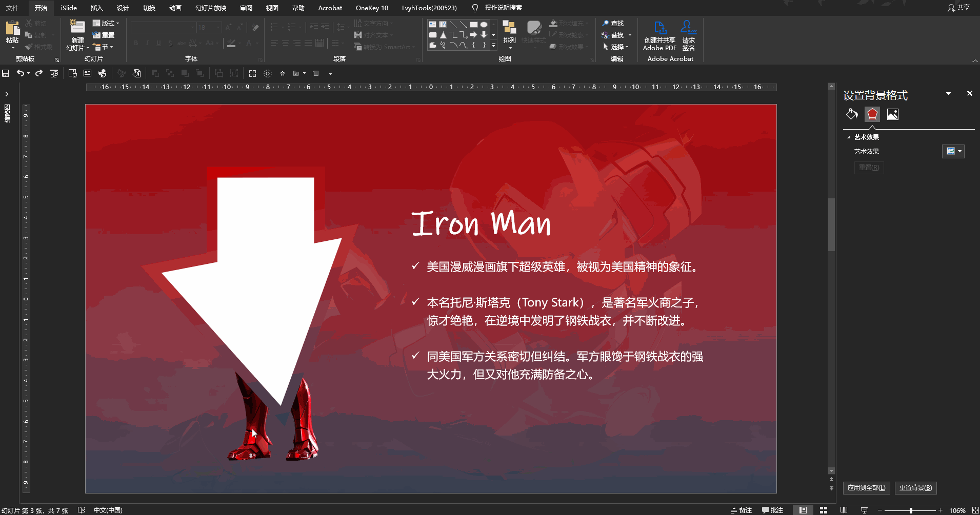Viewport: 980px width, 515px height.
Task: Select the Fill (paint bucket) tab icon
Action: tap(852, 114)
